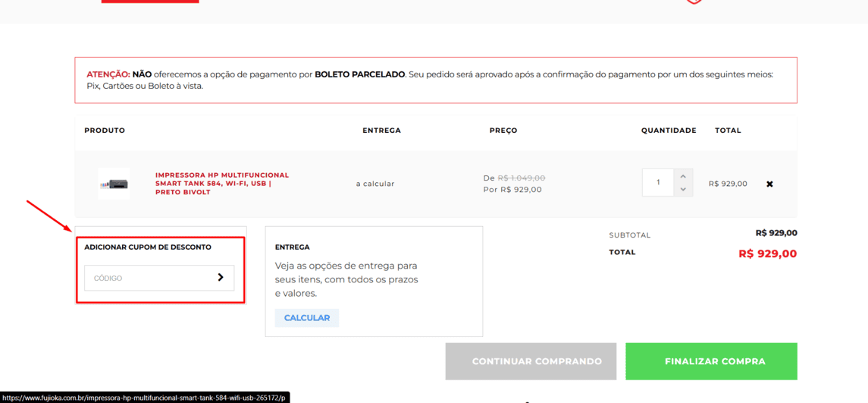Click the PRODUTO column header

(105, 131)
